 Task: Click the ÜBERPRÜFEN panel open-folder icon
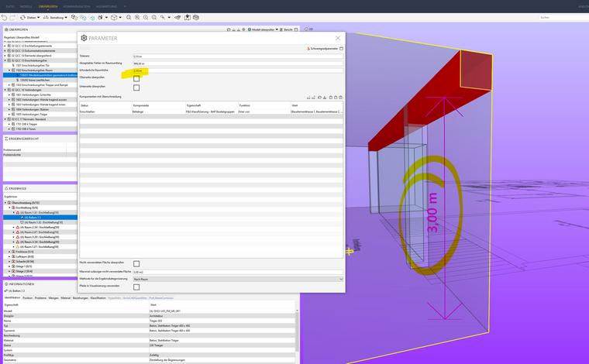click(229, 29)
